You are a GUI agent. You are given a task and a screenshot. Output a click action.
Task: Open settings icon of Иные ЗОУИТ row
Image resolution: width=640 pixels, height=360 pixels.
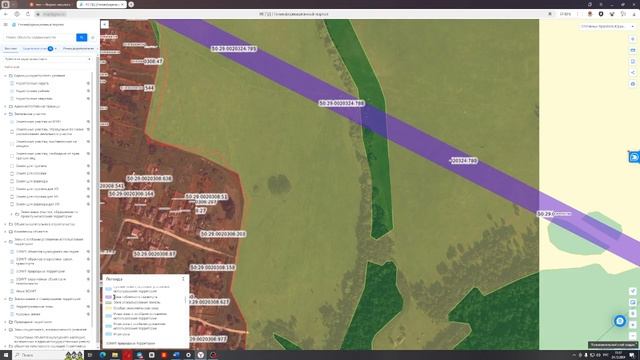[88, 291]
